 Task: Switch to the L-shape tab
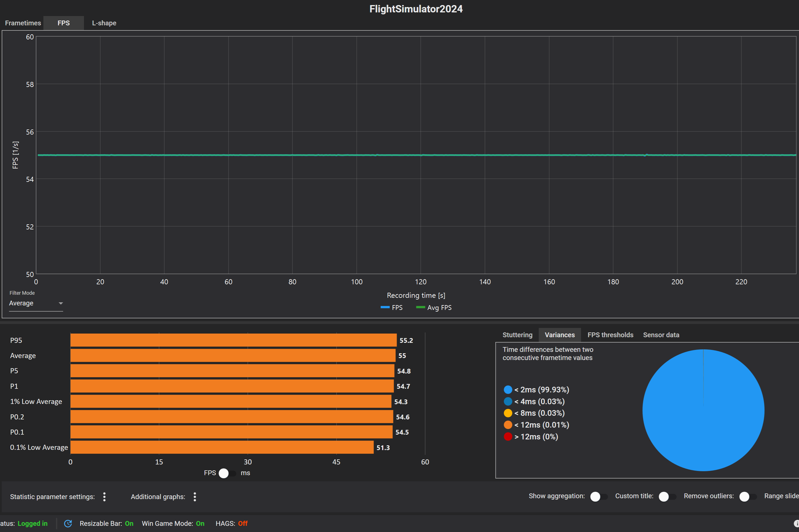point(104,23)
